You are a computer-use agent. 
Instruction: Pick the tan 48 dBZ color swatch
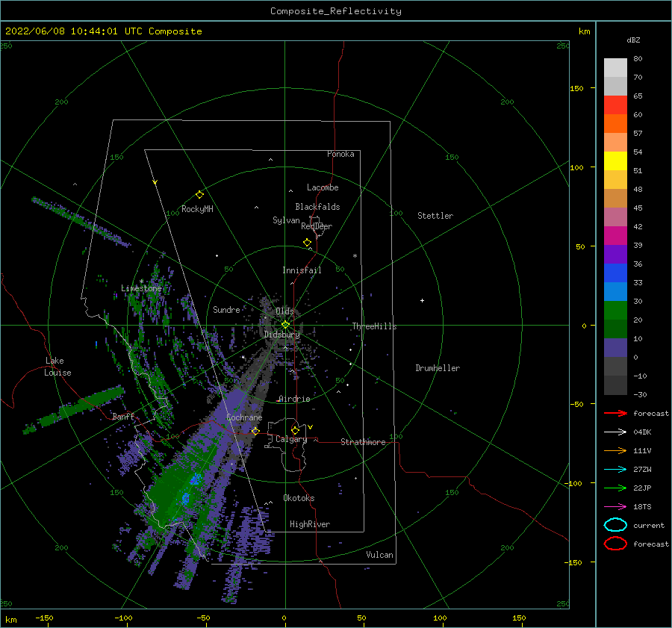[615, 198]
